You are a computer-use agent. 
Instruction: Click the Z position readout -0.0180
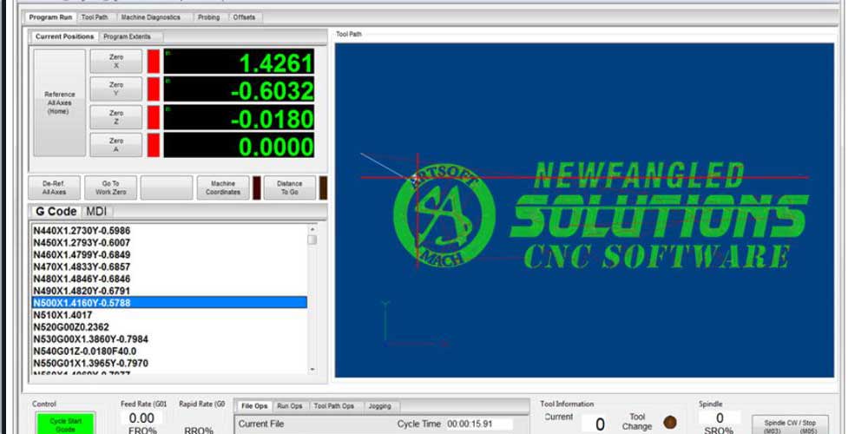(x=239, y=117)
